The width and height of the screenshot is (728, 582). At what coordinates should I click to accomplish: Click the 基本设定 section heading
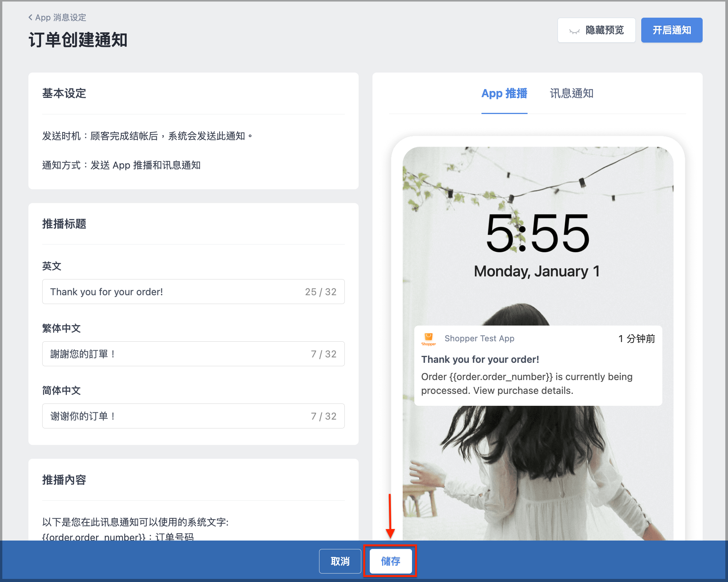[64, 93]
